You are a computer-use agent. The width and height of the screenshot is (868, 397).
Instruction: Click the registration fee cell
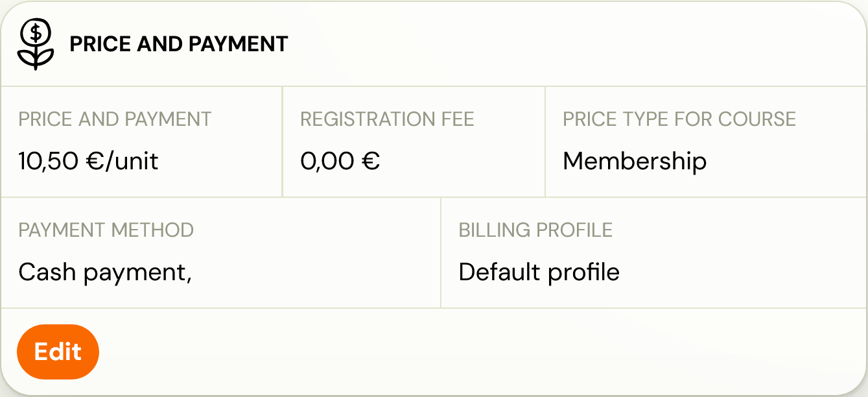click(x=414, y=141)
